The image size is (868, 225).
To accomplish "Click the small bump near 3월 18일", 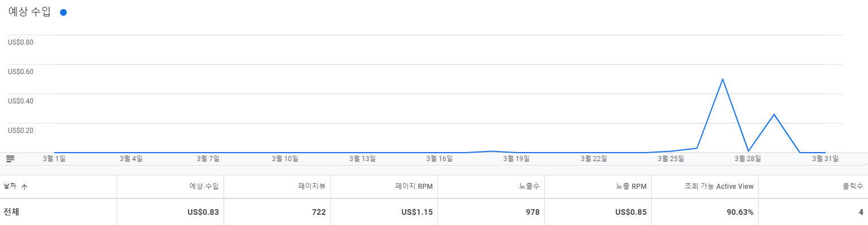I will (x=491, y=151).
